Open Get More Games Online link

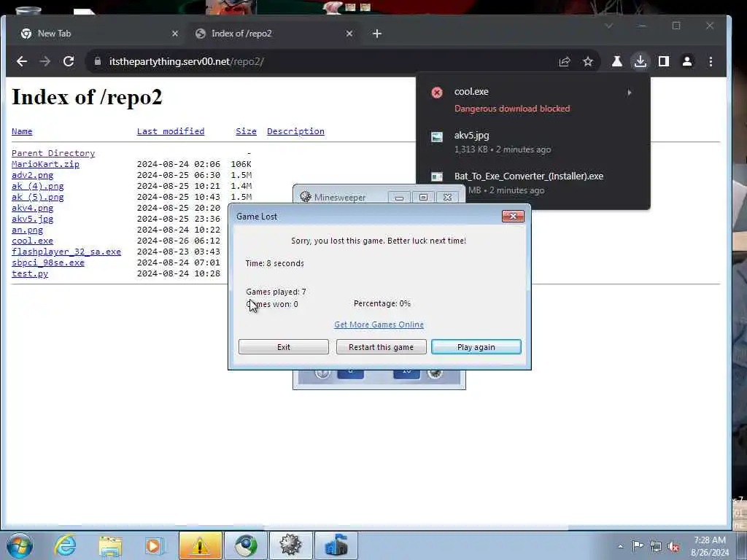(x=379, y=324)
